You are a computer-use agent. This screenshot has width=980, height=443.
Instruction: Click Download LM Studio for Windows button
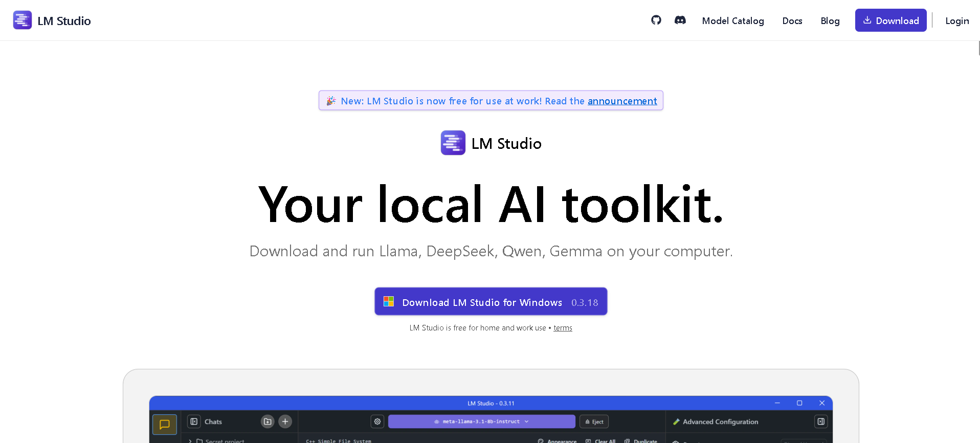coord(491,302)
